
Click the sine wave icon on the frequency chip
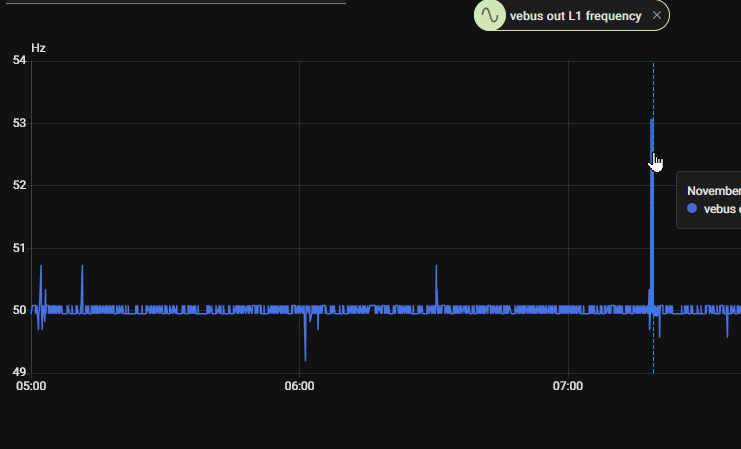pyautogui.click(x=490, y=16)
